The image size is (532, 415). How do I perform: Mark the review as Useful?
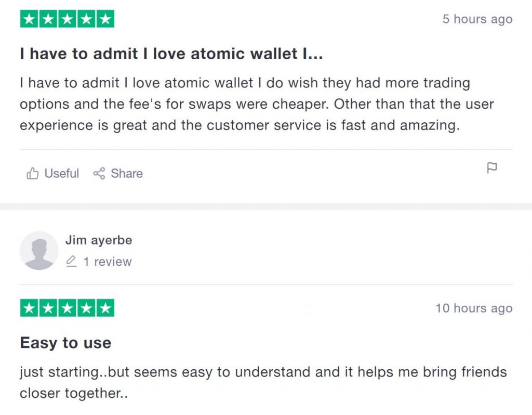click(53, 173)
